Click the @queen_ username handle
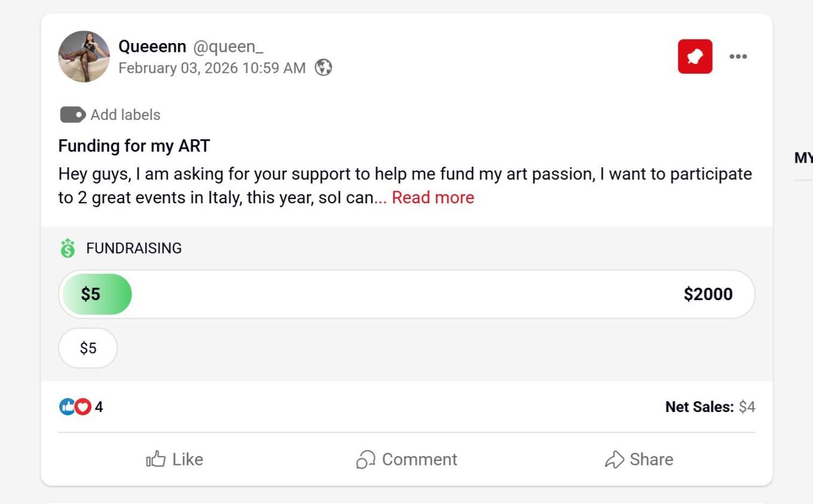This screenshot has height=504, width=813. [228, 46]
